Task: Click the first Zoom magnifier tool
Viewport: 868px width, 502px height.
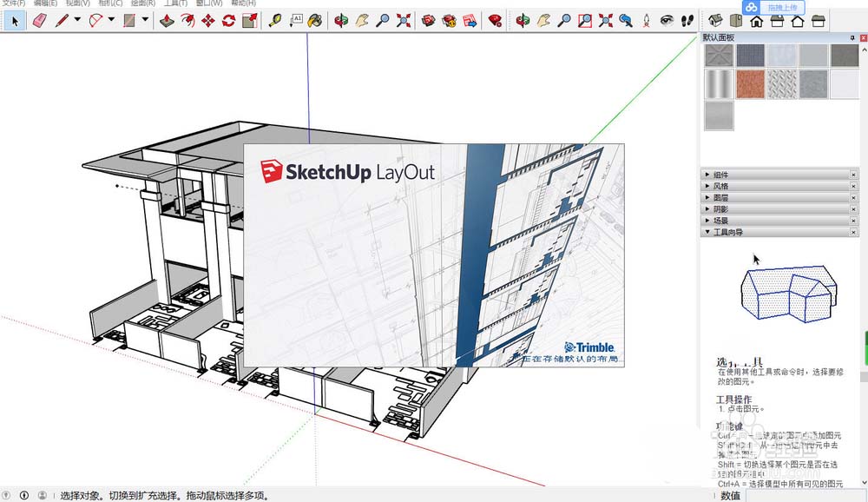Action: (x=383, y=21)
